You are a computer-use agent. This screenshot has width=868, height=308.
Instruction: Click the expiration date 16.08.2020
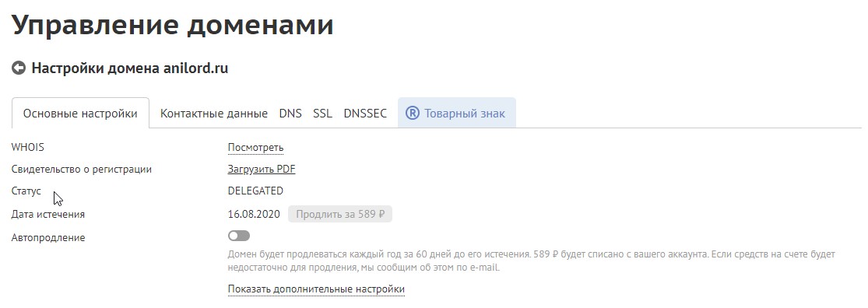pos(254,214)
